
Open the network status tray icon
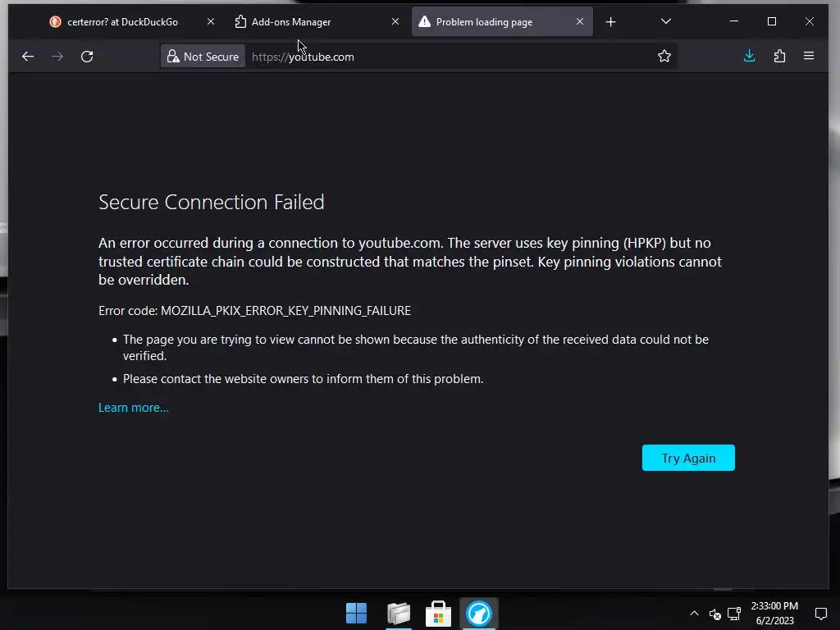(734, 614)
